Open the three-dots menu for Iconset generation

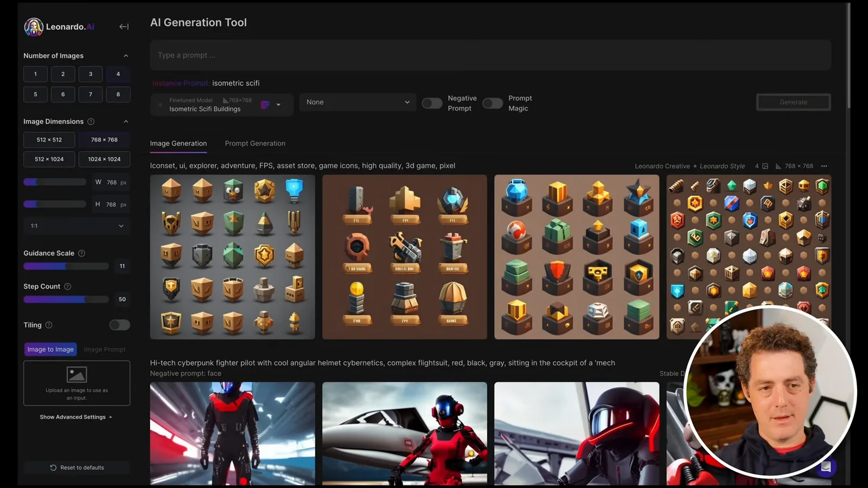tap(824, 166)
